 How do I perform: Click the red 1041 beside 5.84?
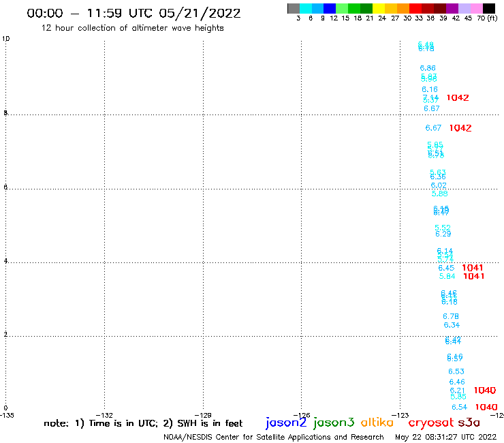(x=474, y=276)
